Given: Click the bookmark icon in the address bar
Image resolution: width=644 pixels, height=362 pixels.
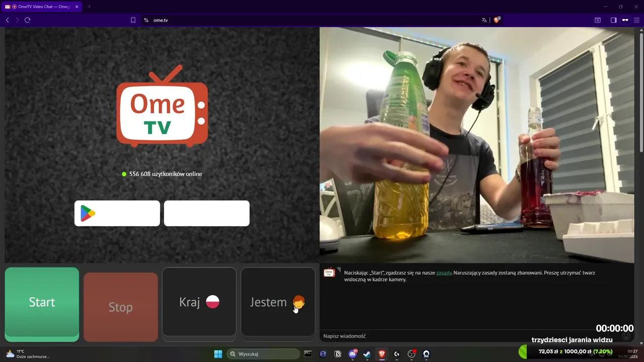Looking at the screenshot, I should coord(133,20).
